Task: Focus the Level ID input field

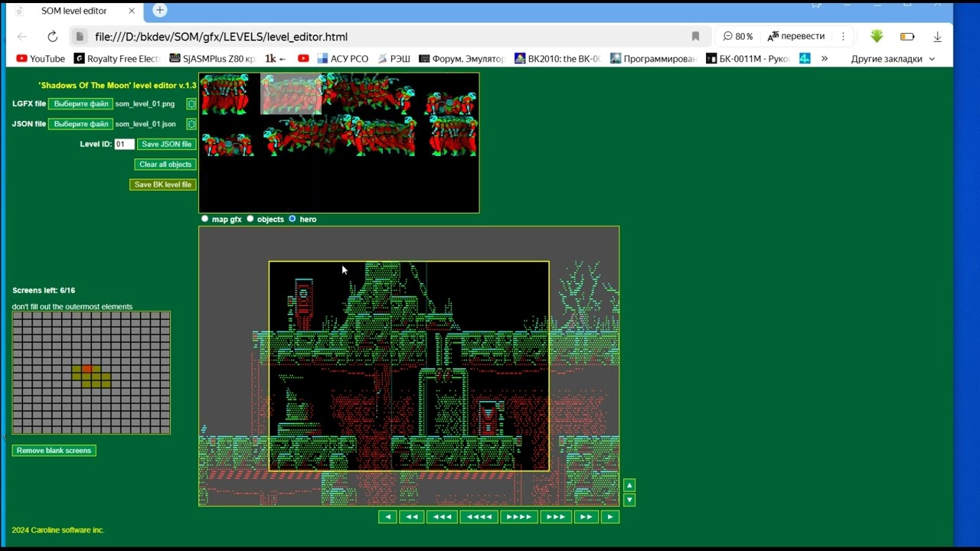Action: [x=124, y=144]
